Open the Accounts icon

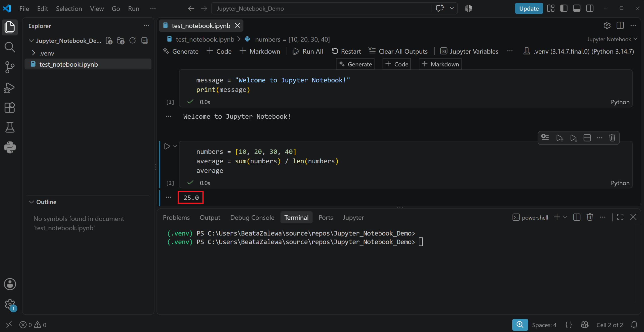point(10,284)
